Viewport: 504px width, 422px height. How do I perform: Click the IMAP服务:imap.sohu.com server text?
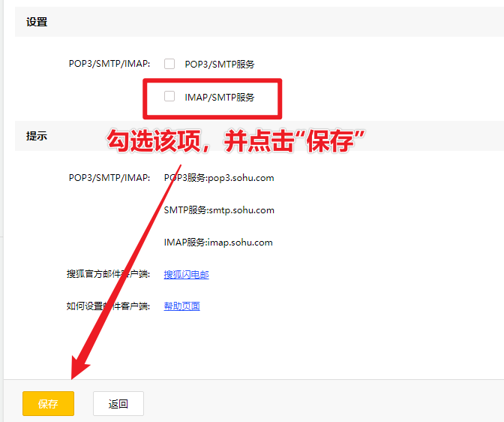pos(217,243)
